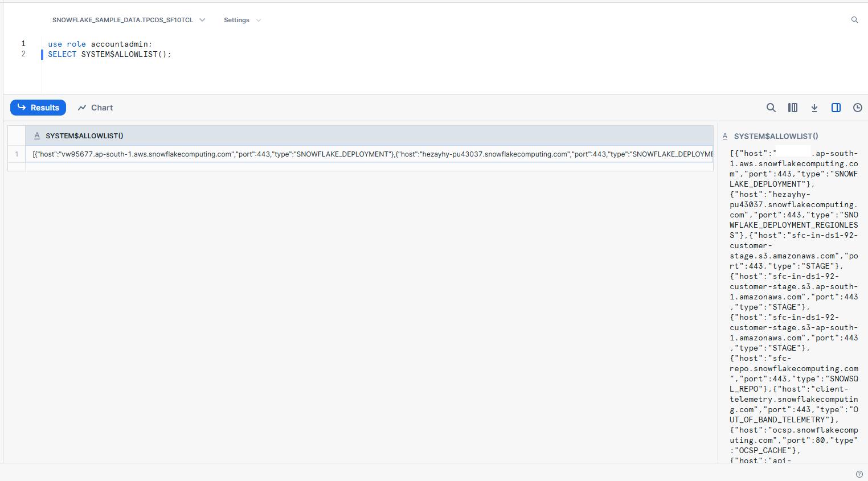Open the worksheet search magnifier top right
868x481 pixels.
854,19
